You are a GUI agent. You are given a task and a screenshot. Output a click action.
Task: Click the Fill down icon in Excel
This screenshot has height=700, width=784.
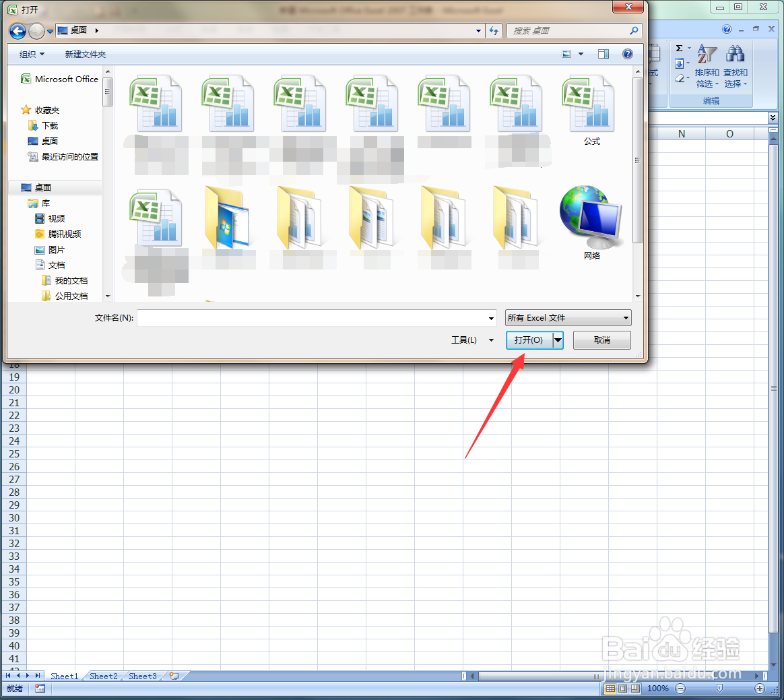679,63
